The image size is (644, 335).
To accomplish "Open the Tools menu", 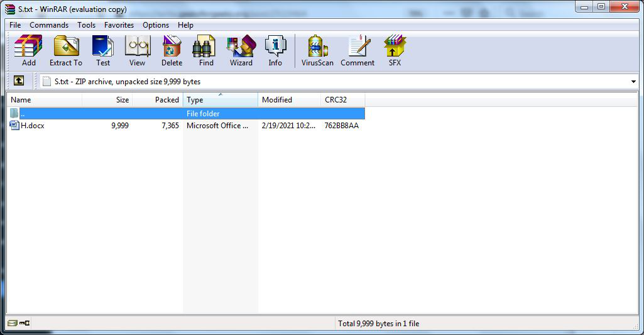I will click(x=86, y=25).
